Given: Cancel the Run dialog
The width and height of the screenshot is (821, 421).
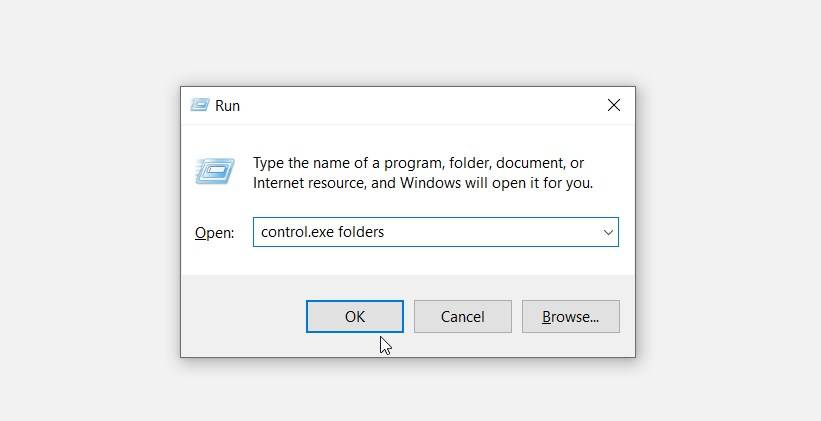Looking at the screenshot, I should coord(462,316).
